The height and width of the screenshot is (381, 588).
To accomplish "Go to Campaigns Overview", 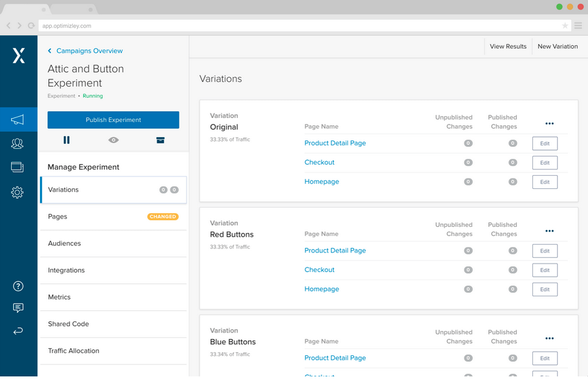I will point(90,50).
